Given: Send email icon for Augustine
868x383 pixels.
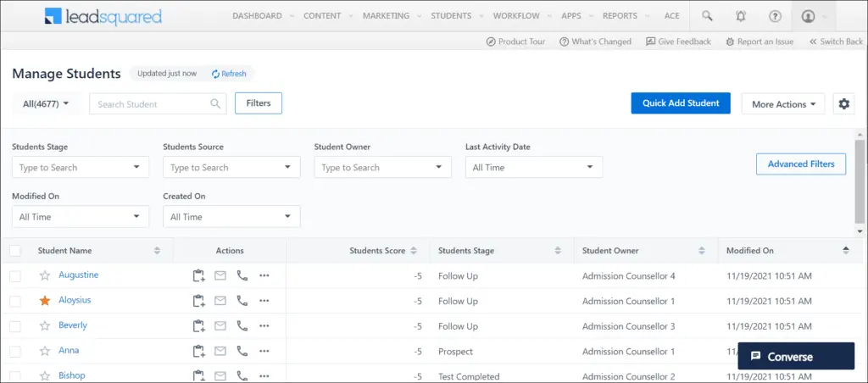Looking at the screenshot, I should (220, 275).
